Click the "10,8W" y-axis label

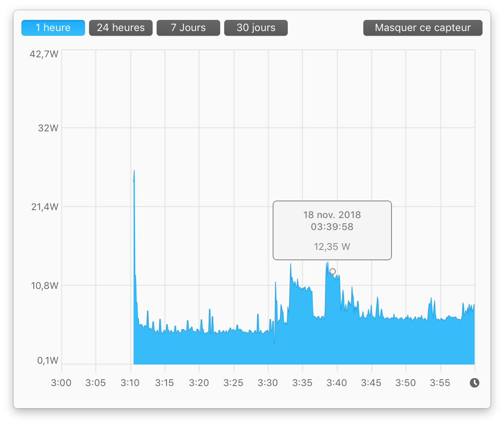click(x=44, y=286)
